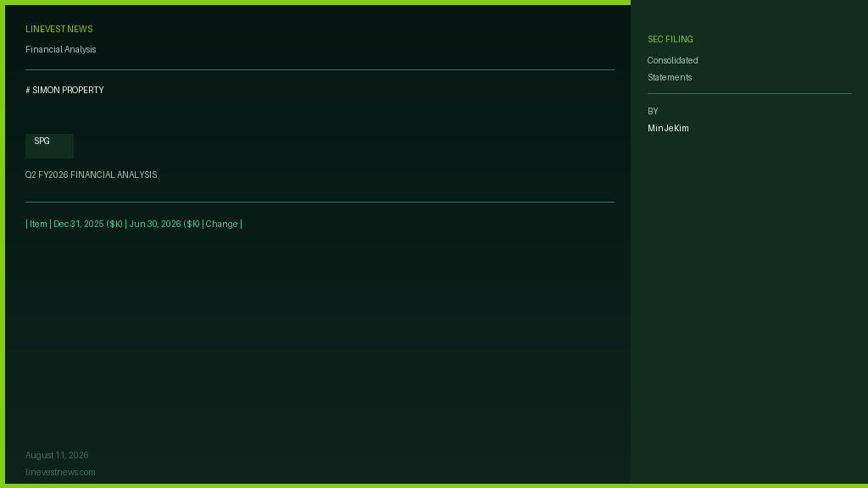Click the Change column header
Image resolution: width=868 pixels, height=488 pixels.
221,224
